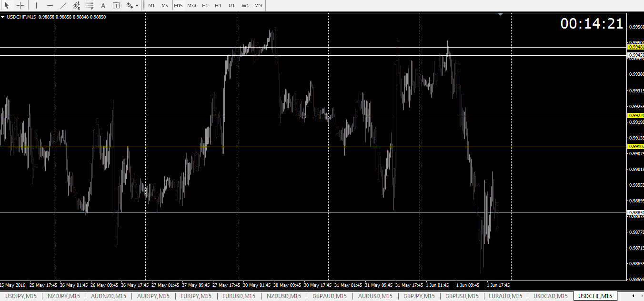Activate the crosshair tool

point(20,5)
